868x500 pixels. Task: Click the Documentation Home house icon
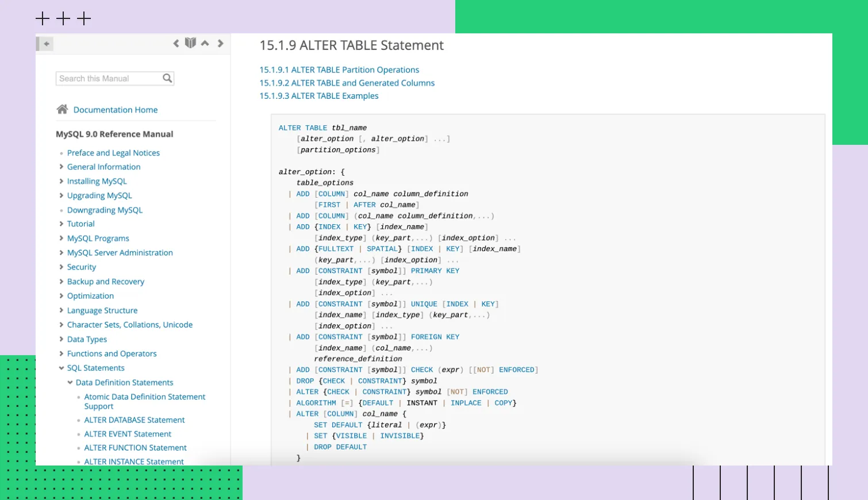pos(62,109)
